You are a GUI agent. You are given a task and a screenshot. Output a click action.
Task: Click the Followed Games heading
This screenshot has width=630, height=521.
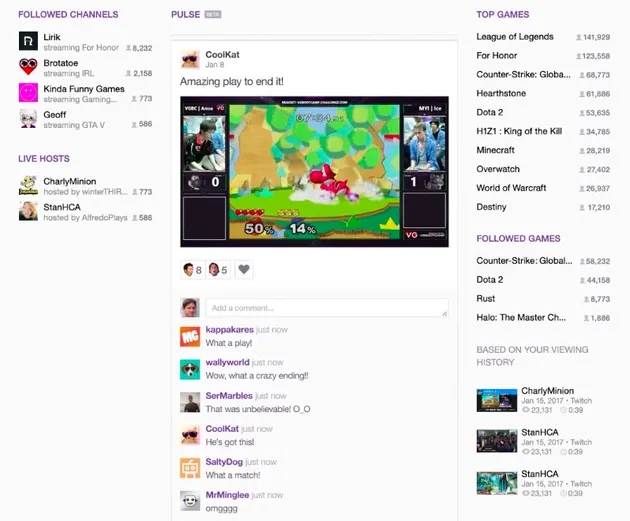click(518, 239)
